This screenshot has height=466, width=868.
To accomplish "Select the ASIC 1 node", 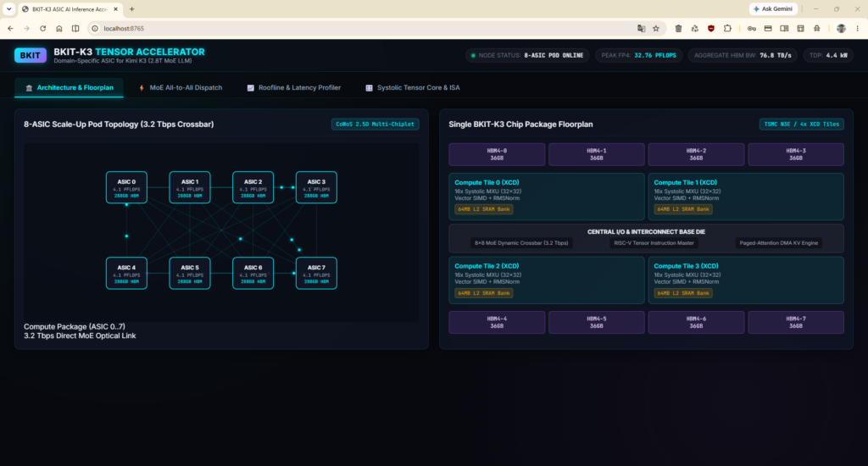I will (190, 187).
